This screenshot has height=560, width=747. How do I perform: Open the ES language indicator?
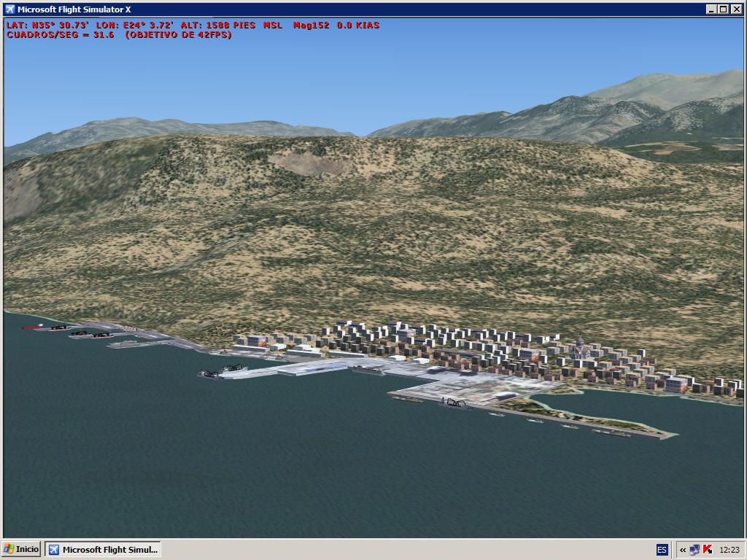click(x=662, y=550)
